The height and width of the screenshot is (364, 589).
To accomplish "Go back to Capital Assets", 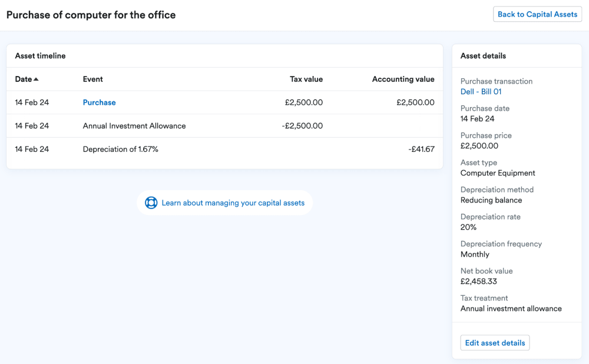I will pyautogui.click(x=537, y=14).
